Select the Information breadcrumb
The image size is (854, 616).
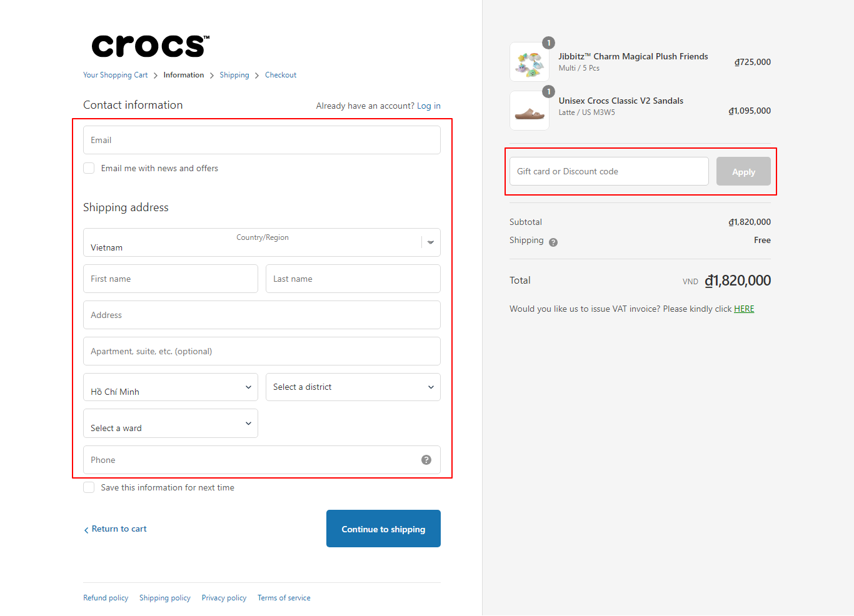point(184,75)
